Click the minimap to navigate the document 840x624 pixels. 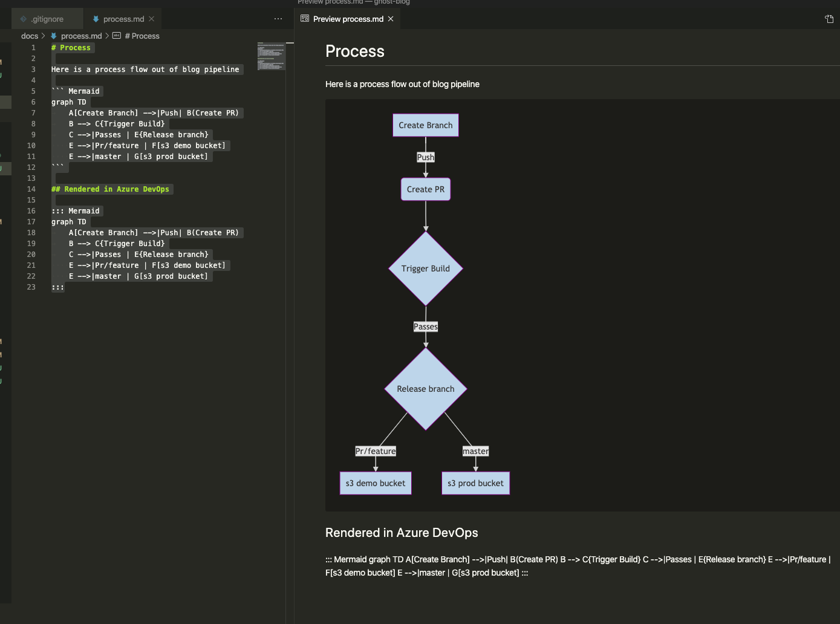(270, 56)
